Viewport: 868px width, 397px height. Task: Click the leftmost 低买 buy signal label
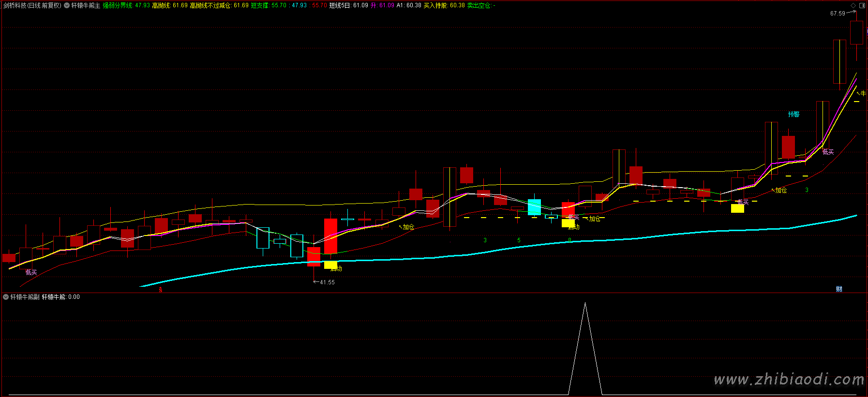click(x=31, y=272)
